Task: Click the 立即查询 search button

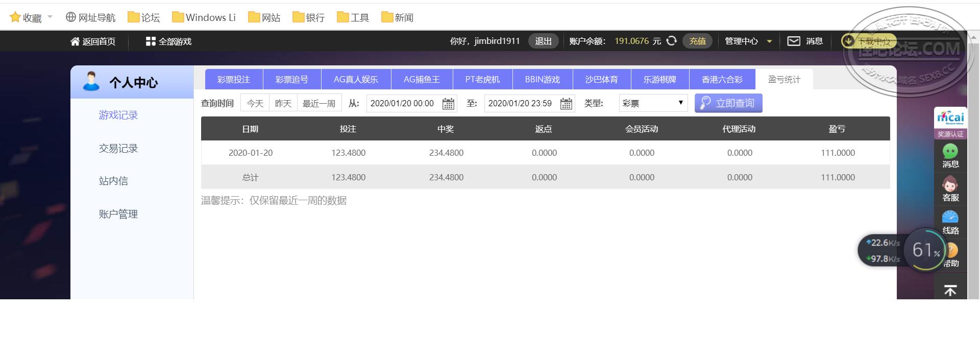Action: tap(728, 103)
